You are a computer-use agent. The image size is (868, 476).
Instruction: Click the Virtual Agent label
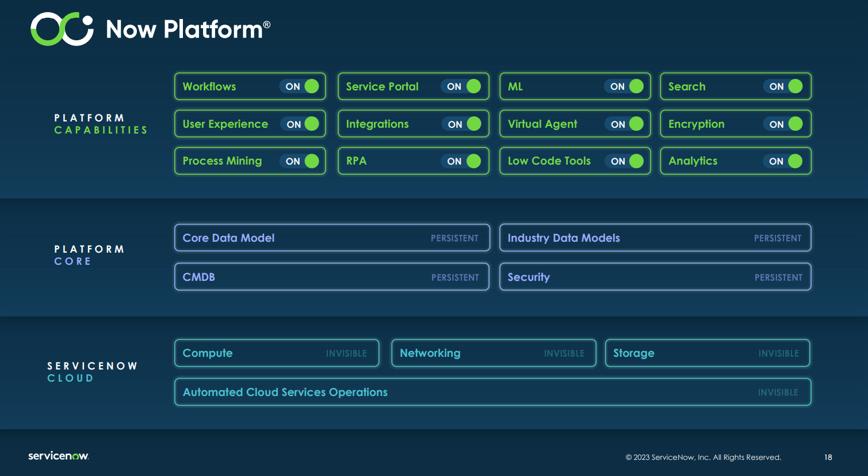[542, 124]
